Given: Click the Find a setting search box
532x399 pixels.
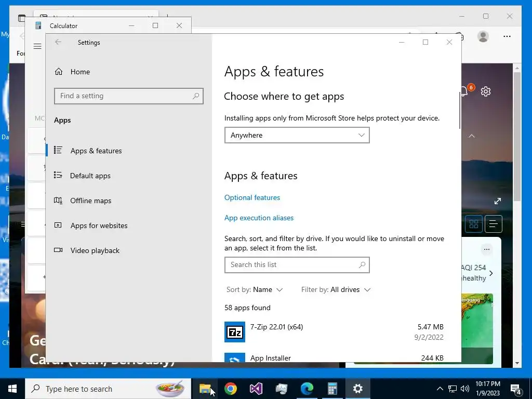Looking at the screenshot, I should [x=129, y=96].
